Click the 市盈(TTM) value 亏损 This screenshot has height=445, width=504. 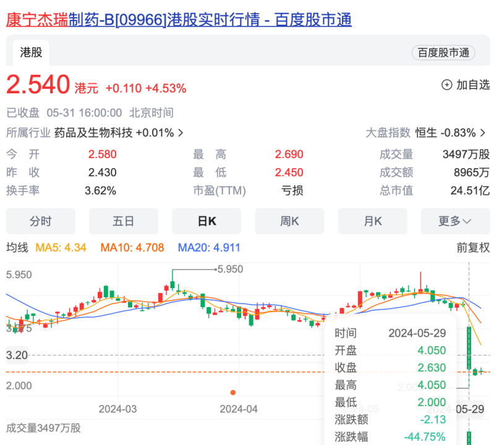click(x=292, y=191)
